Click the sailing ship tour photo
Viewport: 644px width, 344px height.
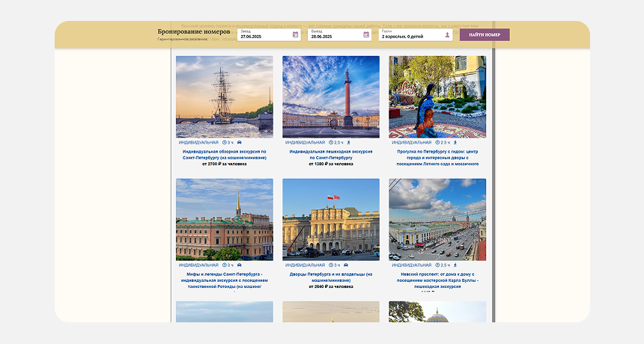225,96
